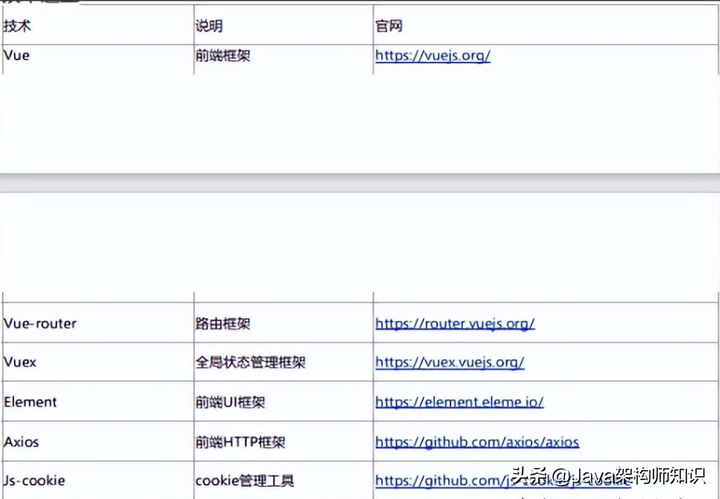720x499 pixels.
Task: Open the https://router.vuejs.org/ link
Action: [455, 323]
